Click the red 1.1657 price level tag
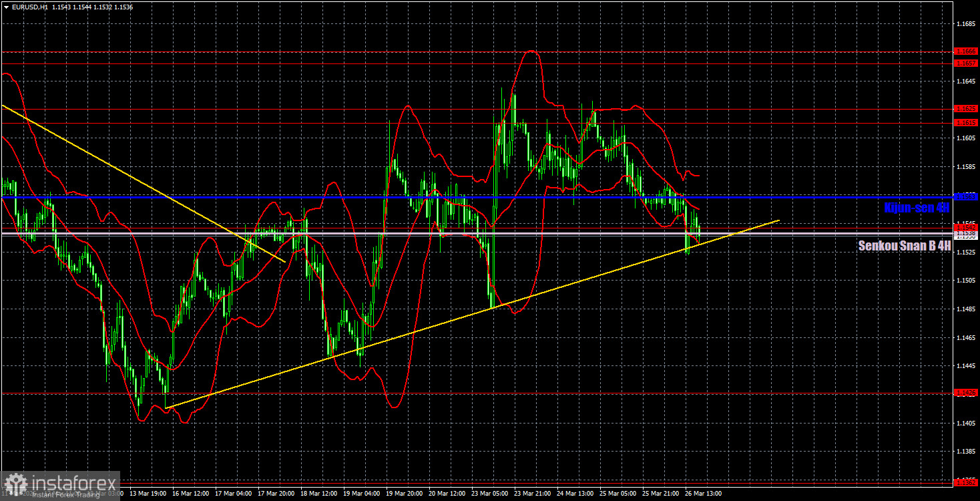The image size is (980, 501). click(966, 63)
